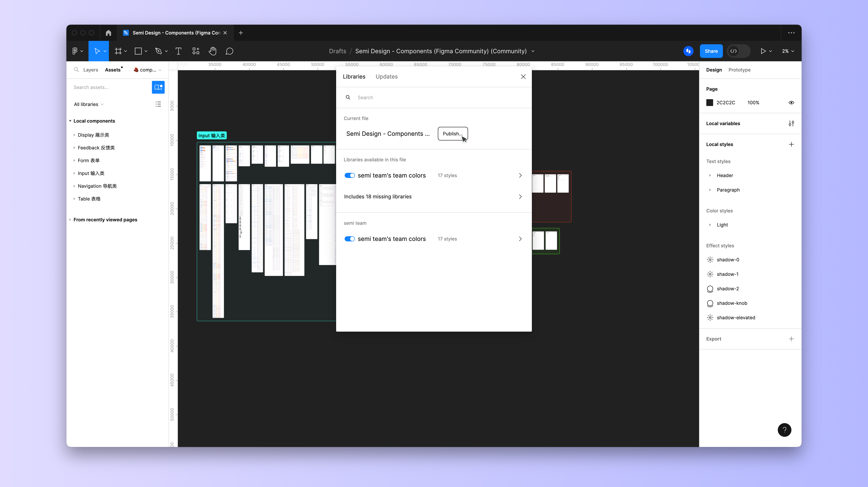Image resolution: width=868 pixels, height=487 pixels.
Task: Click the blue Share button
Action: (x=711, y=51)
